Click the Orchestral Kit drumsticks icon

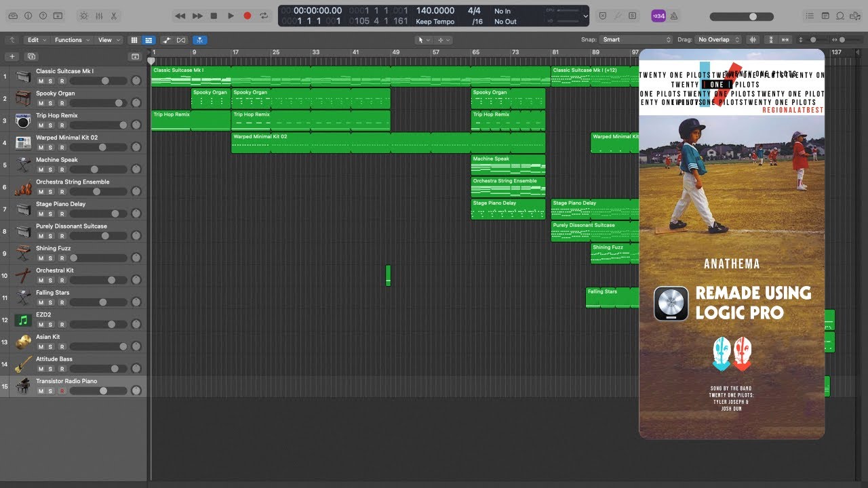coord(23,275)
